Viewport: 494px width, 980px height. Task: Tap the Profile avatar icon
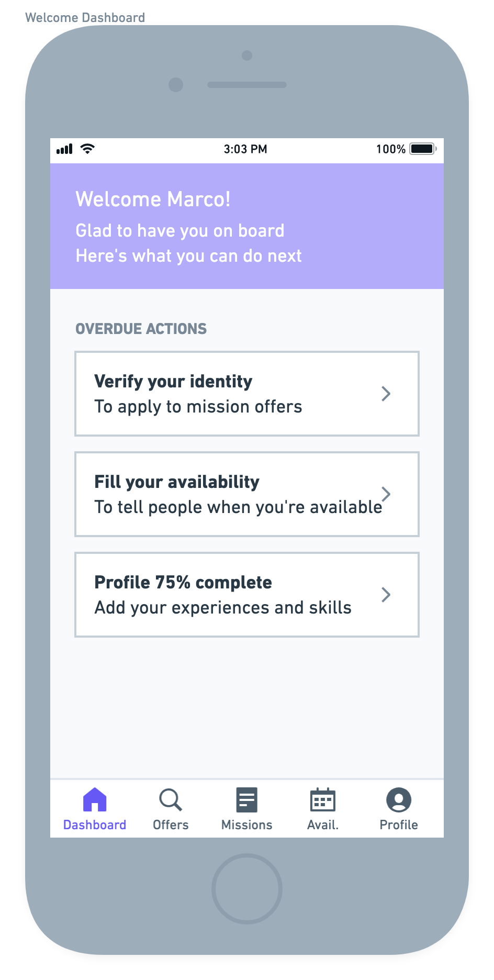coord(399,800)
